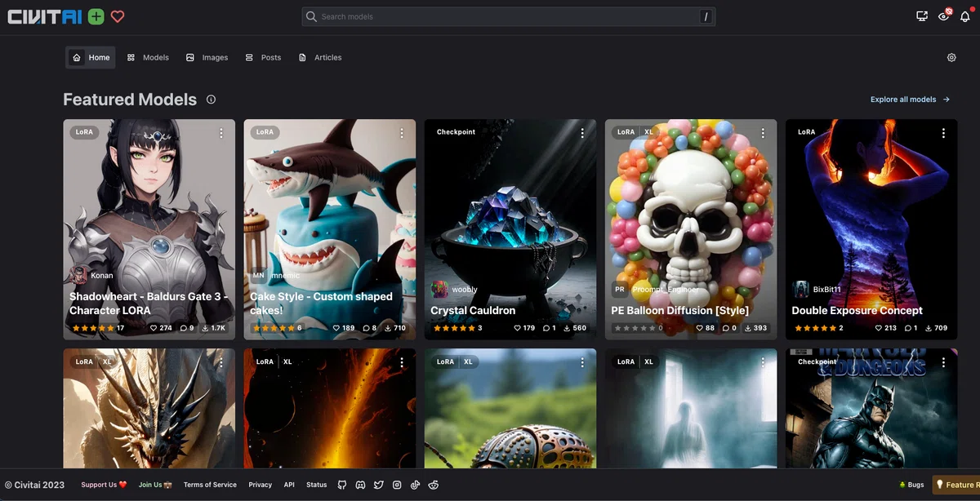Click the star rating on the Crystal Cauldron card
980x501 pixels.
[452, 328]
